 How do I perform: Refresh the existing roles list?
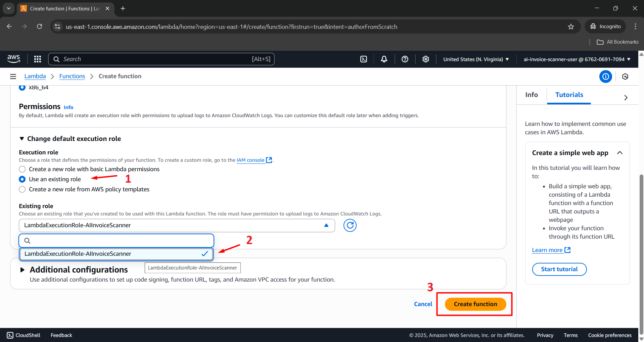350,225
